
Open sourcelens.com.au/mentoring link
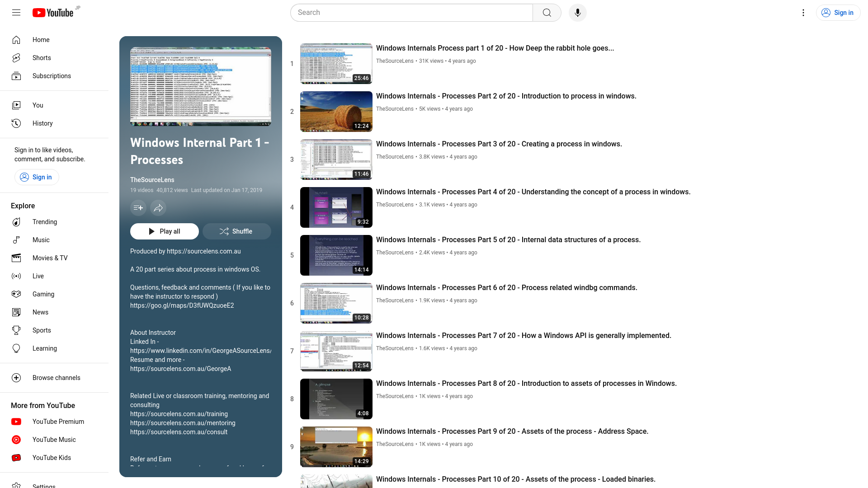183,423
